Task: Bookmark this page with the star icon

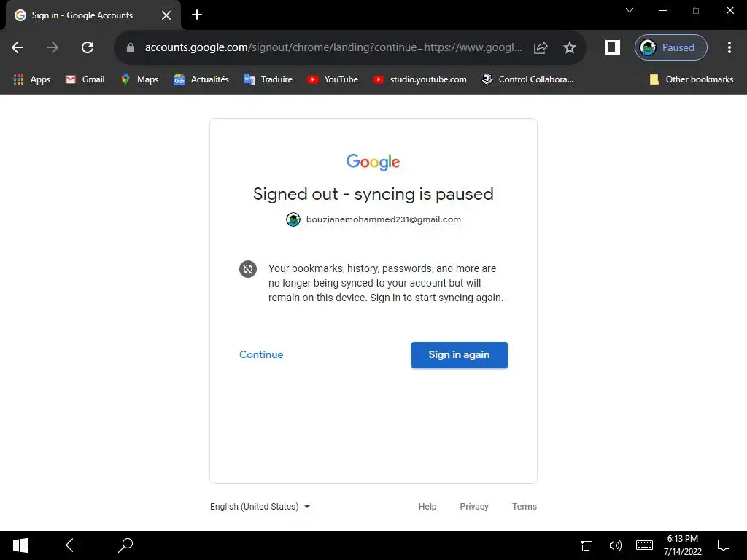Action: (569, 47)
